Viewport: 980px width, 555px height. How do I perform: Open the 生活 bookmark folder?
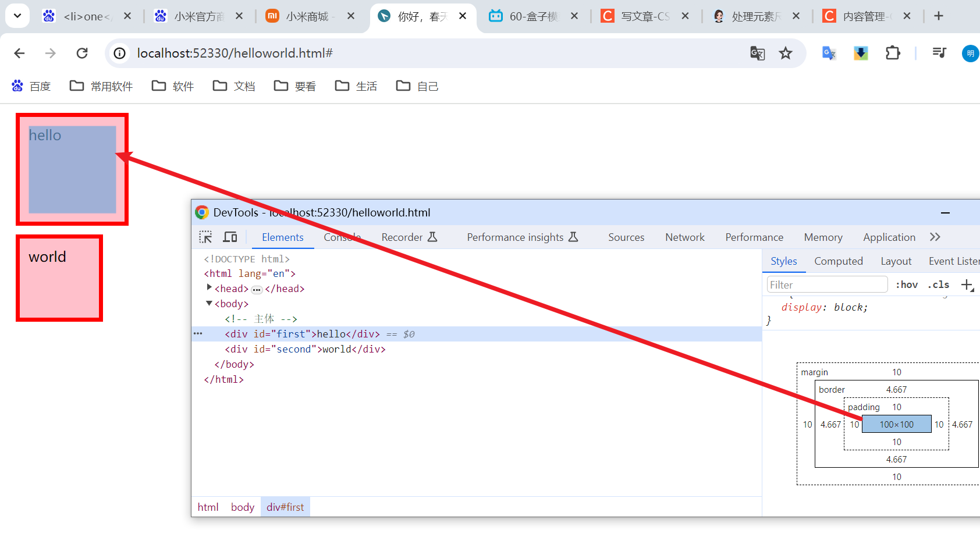[x=356, y=86]
